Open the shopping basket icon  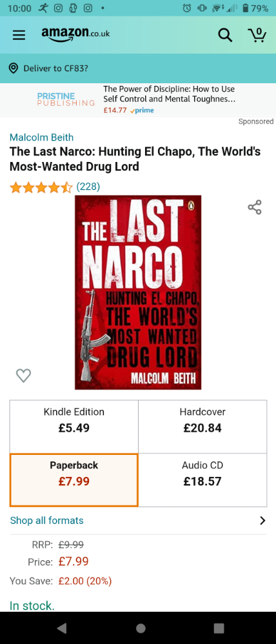pyautogui.click(x=257, y=35)
